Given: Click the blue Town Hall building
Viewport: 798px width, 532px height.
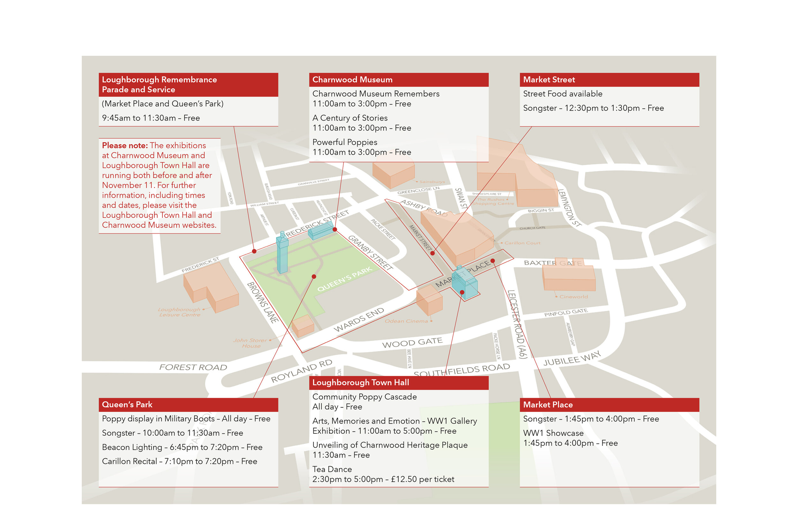Looking at the screenshot, I should tap(464, 283).
